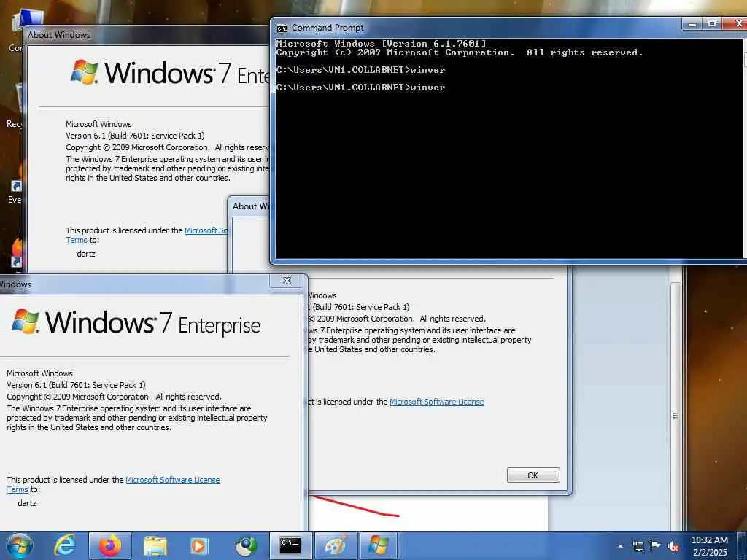Click 'Copyright (c) 2009 Microsoft Corporation' in Command Prompt
Screen dimensions: 747x560
point(395,52)
